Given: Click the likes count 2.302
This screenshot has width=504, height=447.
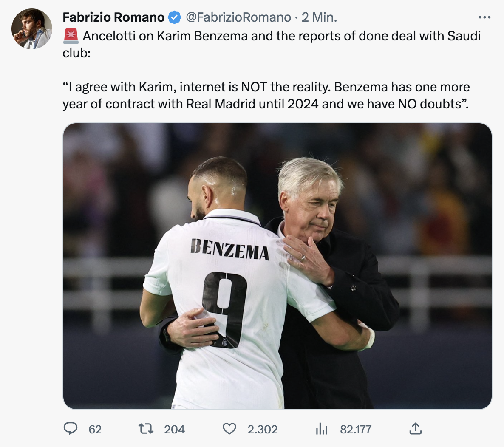Looking at the screenshot, I should coord(263,429).
